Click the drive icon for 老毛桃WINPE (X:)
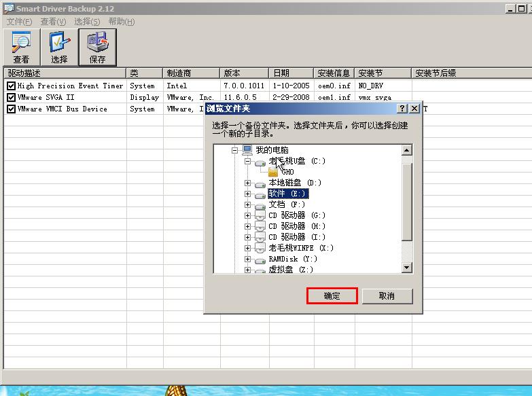532x396 pixels. [260, 248]
